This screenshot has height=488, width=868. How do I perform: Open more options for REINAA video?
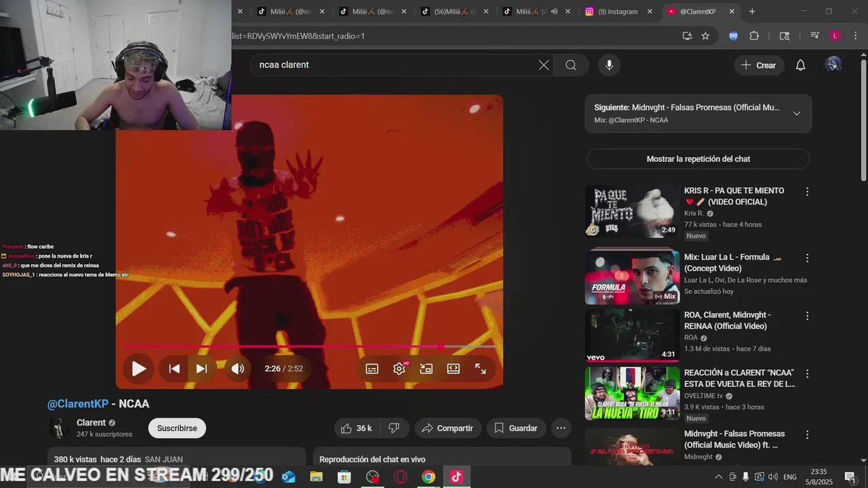807,316
